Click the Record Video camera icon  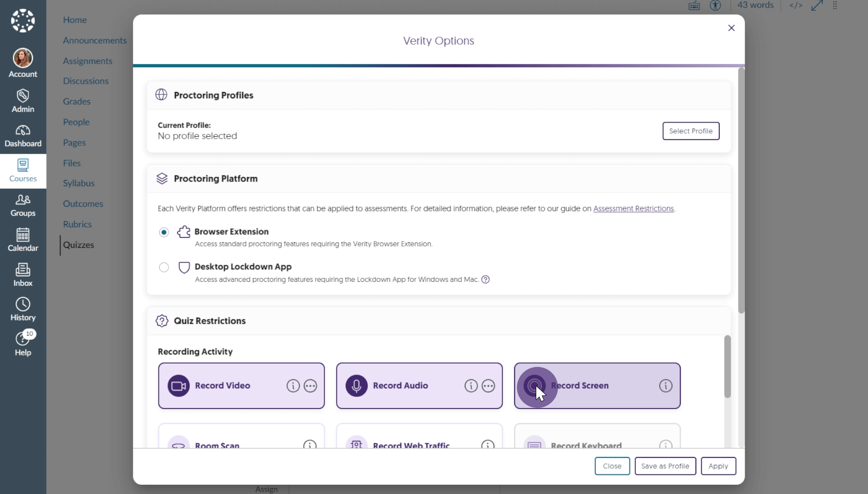pos(179,386)
